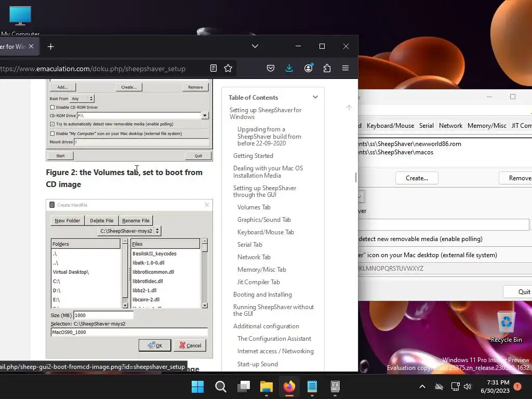Show Firefox downloads panel

[x=289, y=68]
